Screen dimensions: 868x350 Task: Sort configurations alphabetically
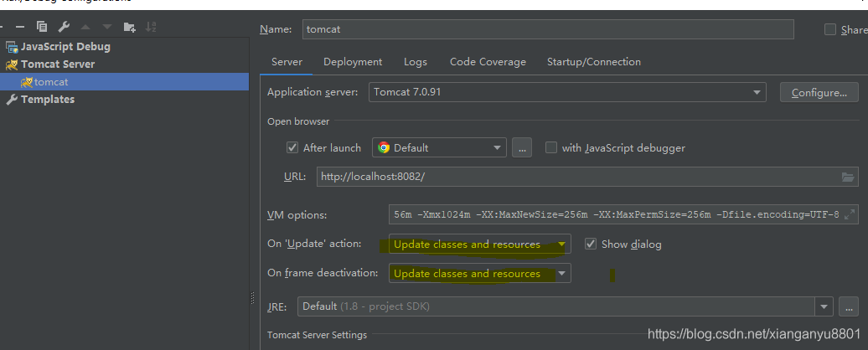[151, 27]
